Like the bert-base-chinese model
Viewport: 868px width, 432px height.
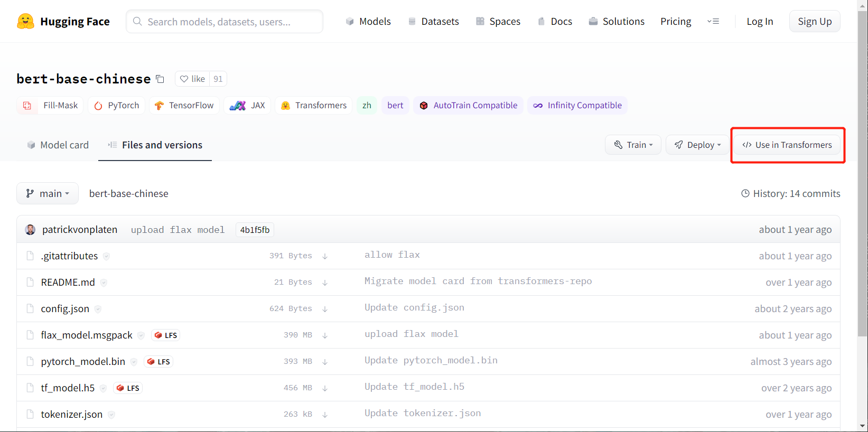click(x=192, y=79)
